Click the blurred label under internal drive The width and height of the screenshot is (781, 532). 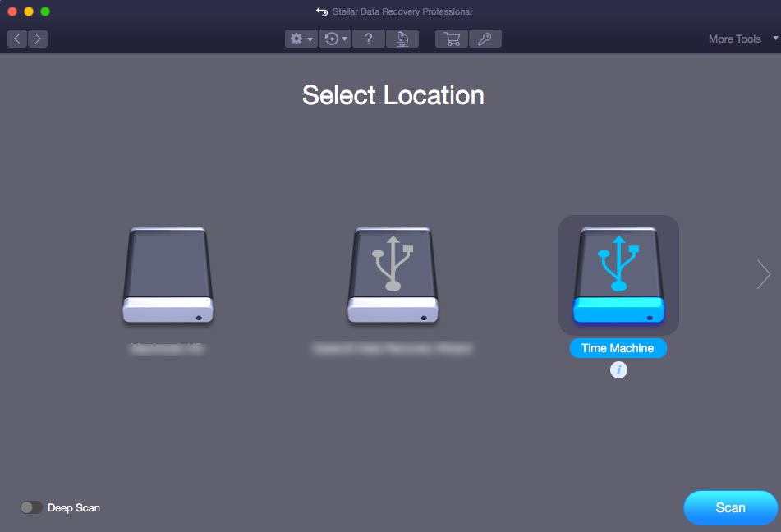click(x=167, y=348)
